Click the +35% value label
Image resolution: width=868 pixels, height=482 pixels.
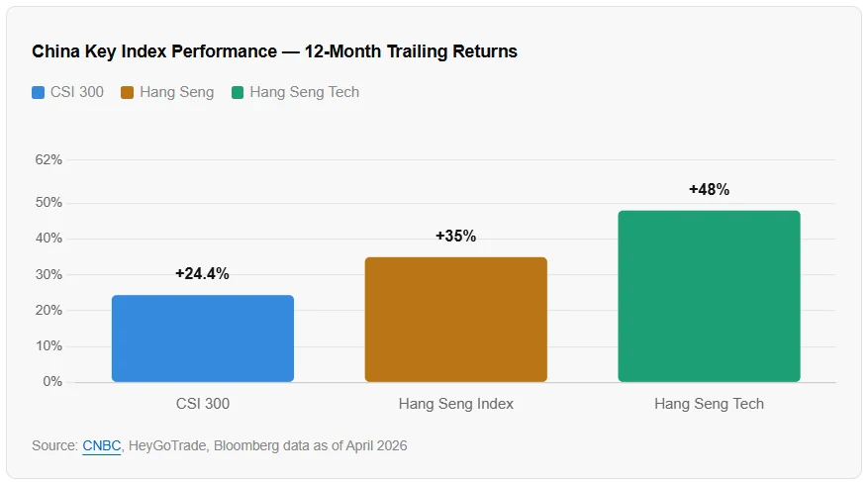(x=455, y=237)
